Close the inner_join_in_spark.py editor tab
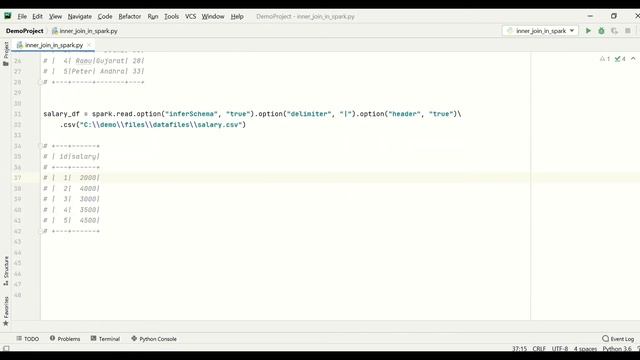Screen dimensions: 640x360 coord(89,45)
